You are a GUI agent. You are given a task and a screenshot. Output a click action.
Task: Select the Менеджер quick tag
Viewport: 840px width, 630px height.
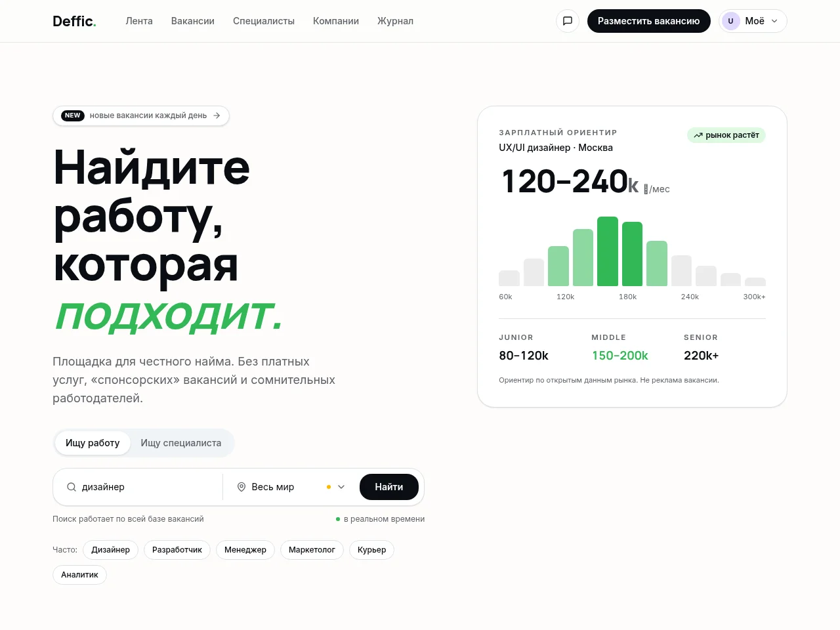(245, 550)
